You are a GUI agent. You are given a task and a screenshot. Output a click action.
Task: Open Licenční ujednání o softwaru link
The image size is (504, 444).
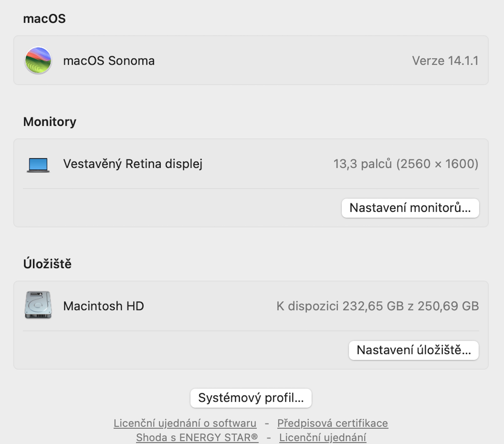point(185,423)
